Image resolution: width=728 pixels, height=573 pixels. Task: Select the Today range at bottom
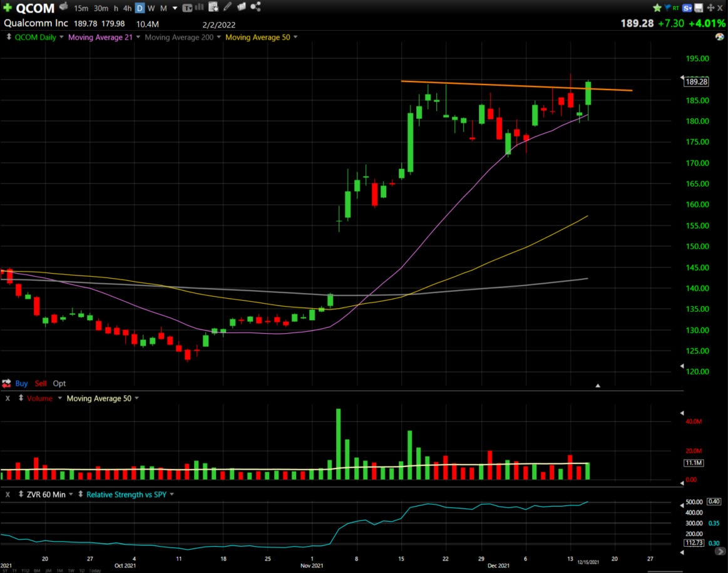pos(95,570)
